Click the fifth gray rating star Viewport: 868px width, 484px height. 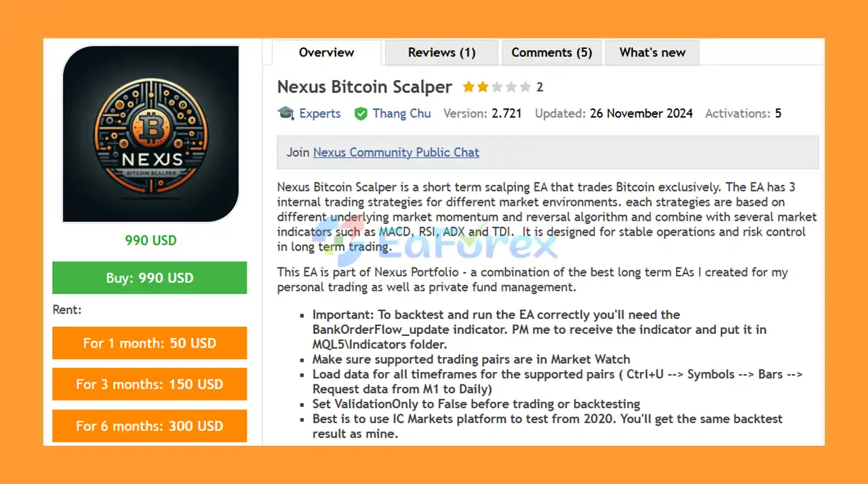coord(526,87)
